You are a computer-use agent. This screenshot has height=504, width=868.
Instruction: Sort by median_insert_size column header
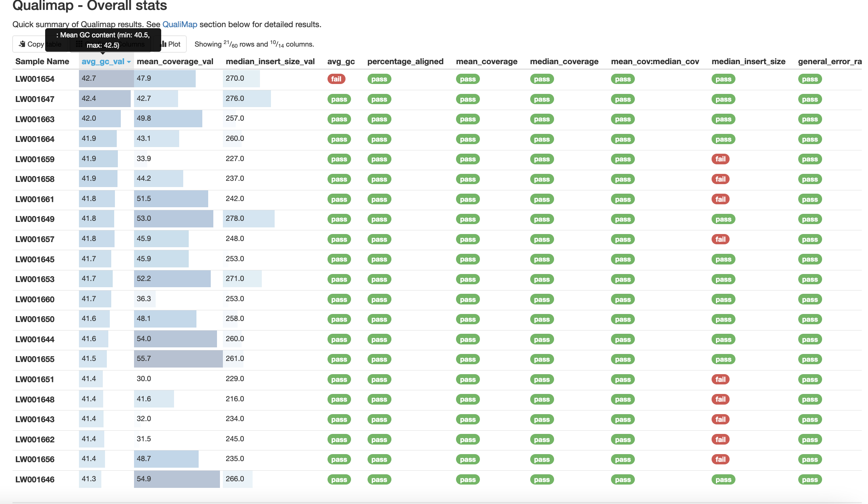coord(748,61)
